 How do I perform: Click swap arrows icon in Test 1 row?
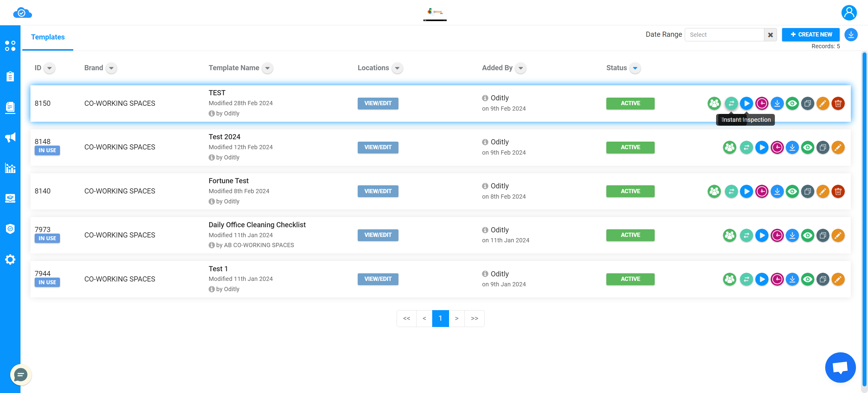[746, 279]
